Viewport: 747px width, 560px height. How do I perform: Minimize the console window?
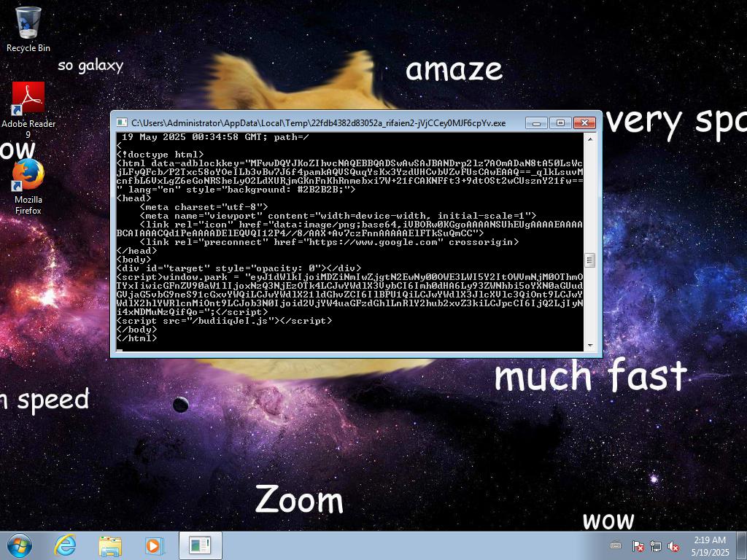point(536,122)
